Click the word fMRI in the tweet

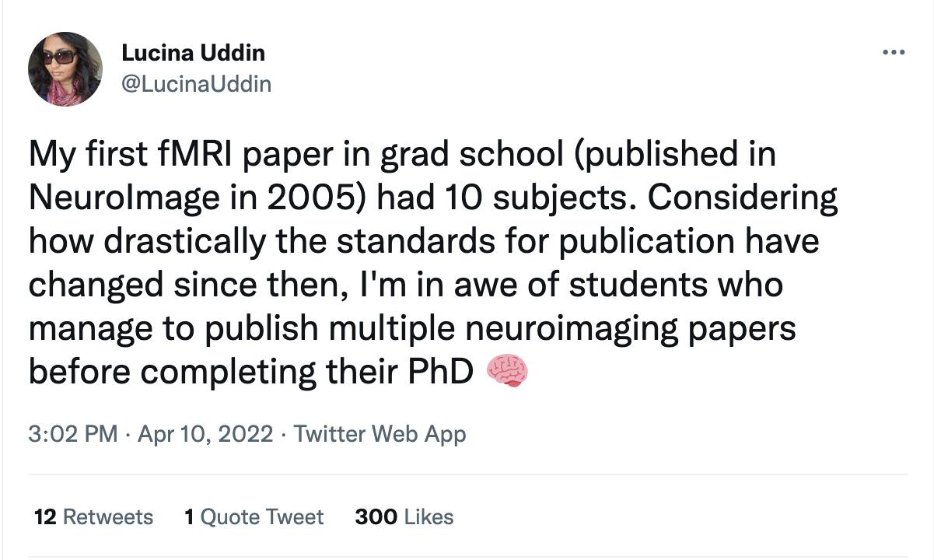208,155
